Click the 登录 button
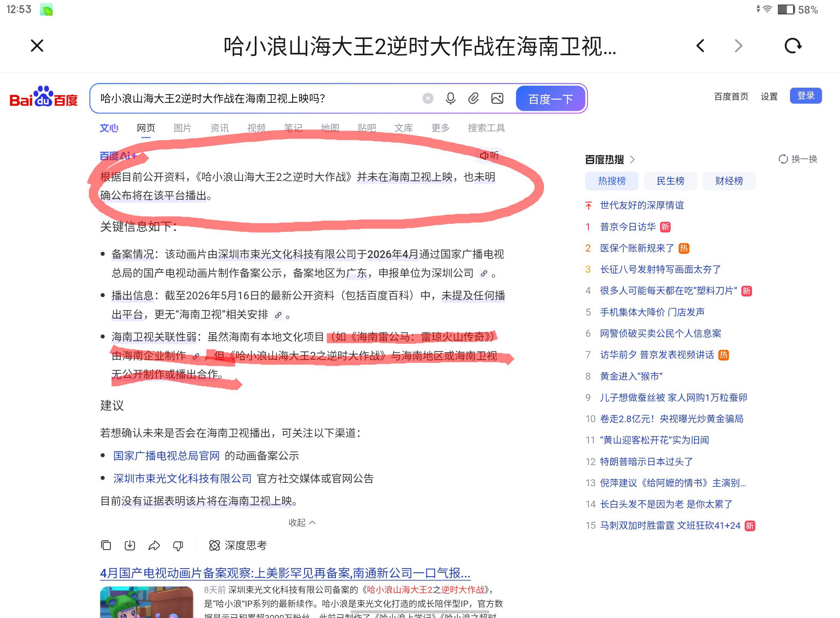This screenshot has height=618, width=840. [806, 96]
